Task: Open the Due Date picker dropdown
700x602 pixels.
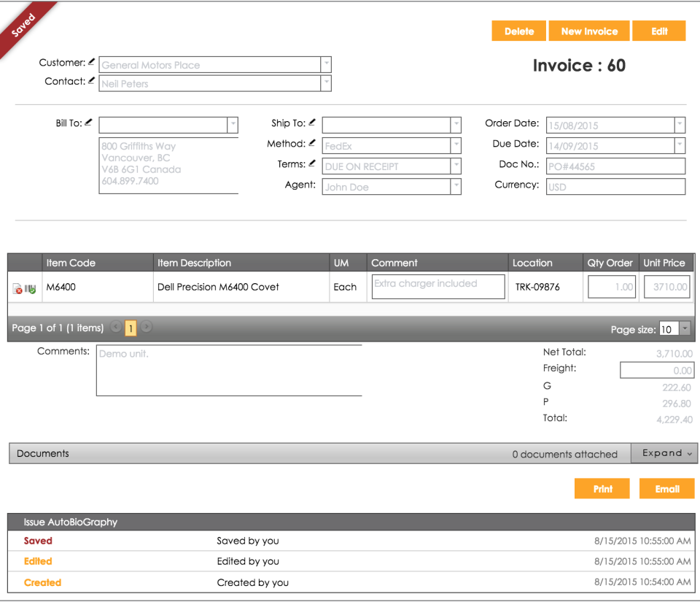Action: click(680, 146)
